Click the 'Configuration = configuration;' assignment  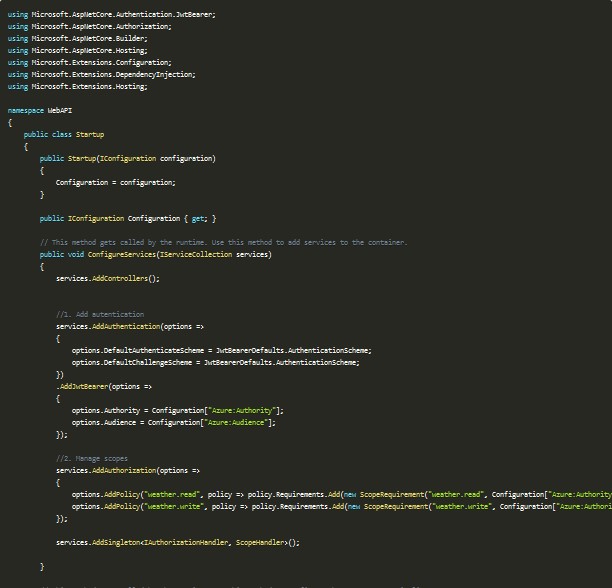[116, 183]
